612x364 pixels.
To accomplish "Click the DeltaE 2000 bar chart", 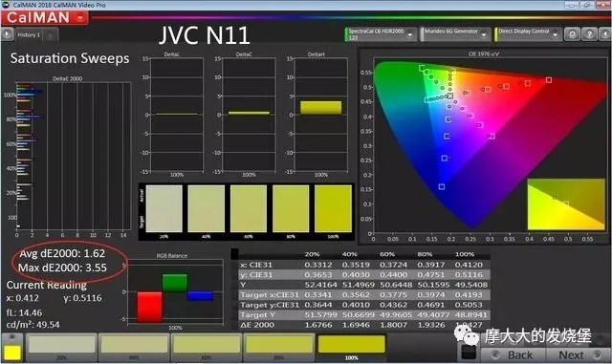I will point(74,156).
